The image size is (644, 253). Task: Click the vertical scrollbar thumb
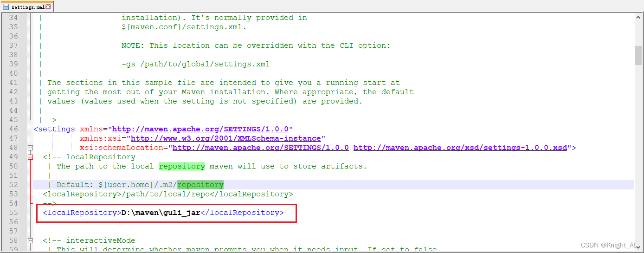coord(638,56)
